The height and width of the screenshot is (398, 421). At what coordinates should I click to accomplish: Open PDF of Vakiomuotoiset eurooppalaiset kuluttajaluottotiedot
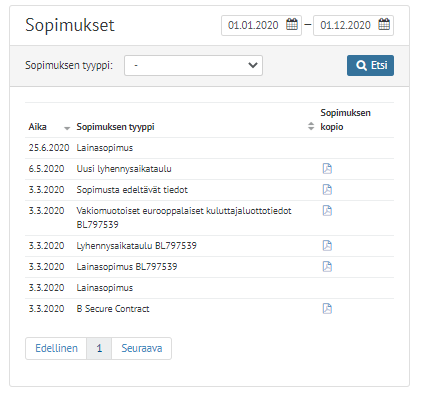[327, 211]
